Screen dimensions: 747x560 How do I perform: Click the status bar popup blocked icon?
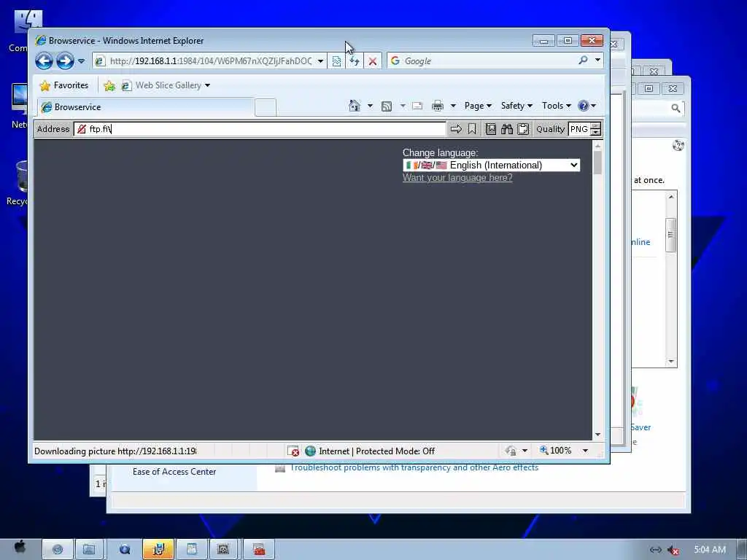pos(293,451)
